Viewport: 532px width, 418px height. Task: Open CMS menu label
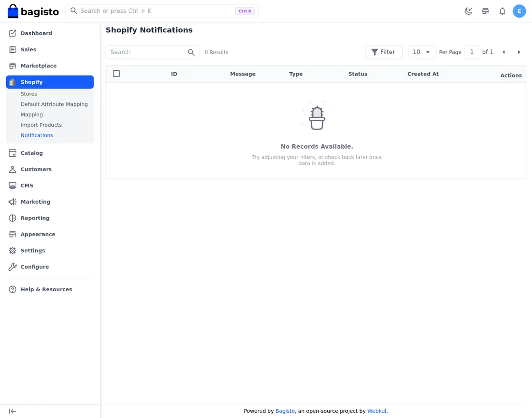27,186
